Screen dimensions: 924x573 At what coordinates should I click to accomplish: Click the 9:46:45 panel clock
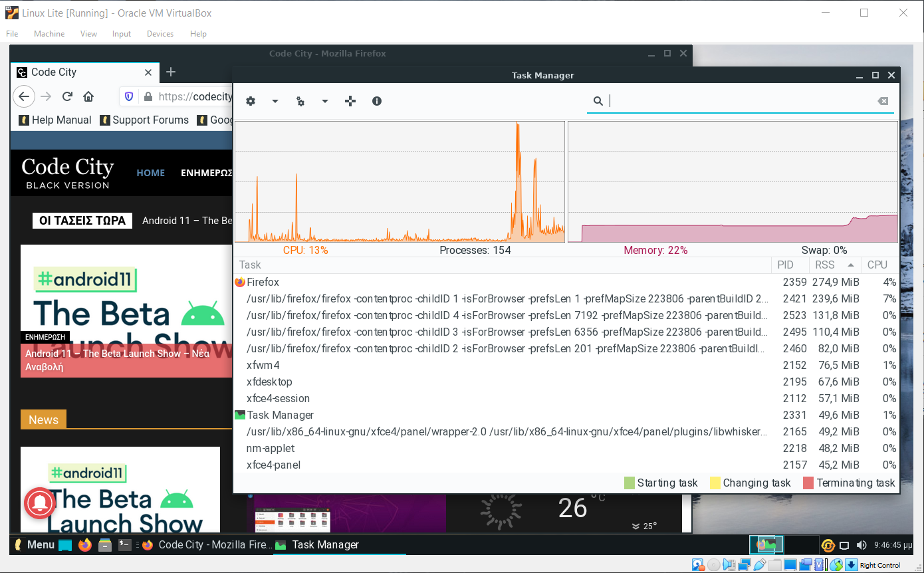[x=893, y=546]
